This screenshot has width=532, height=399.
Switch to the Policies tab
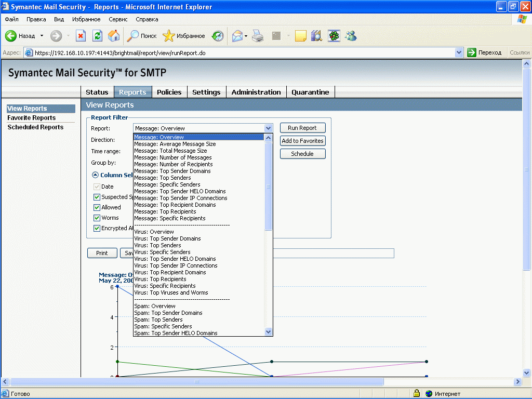tap(169, 92)
